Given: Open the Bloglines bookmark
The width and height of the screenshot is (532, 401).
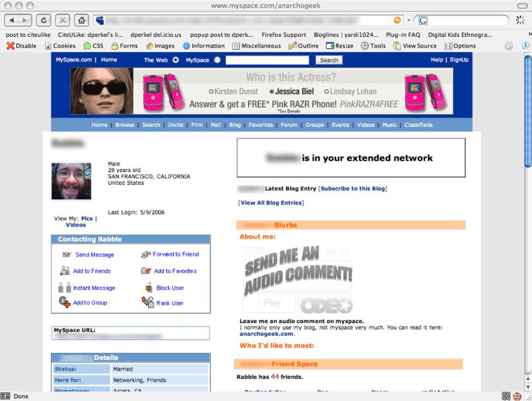Looking at the screenshot, I should 345,35.
